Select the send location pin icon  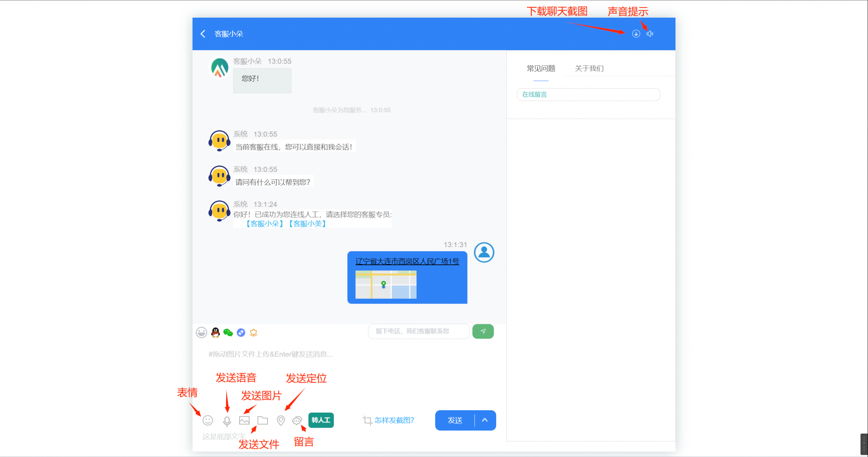coord(280,420)
